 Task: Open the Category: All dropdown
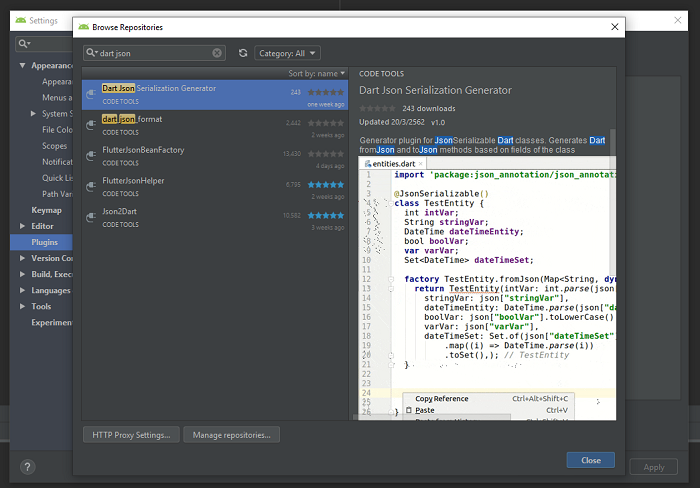[288, 53]
